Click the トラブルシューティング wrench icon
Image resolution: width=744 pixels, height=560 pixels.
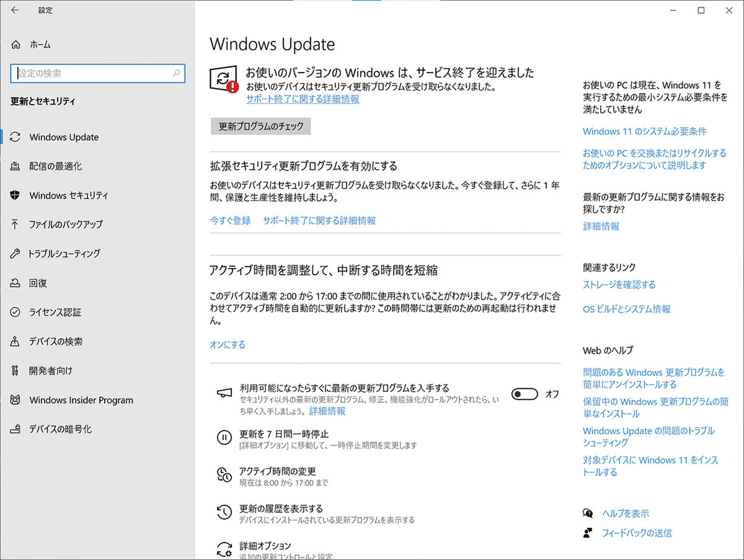click(15, 254)
